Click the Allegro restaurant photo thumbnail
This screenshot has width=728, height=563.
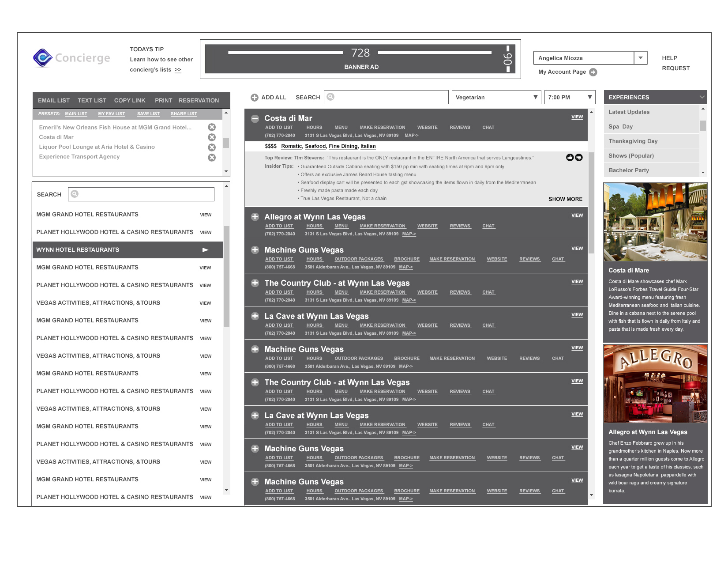pos(655,384)
